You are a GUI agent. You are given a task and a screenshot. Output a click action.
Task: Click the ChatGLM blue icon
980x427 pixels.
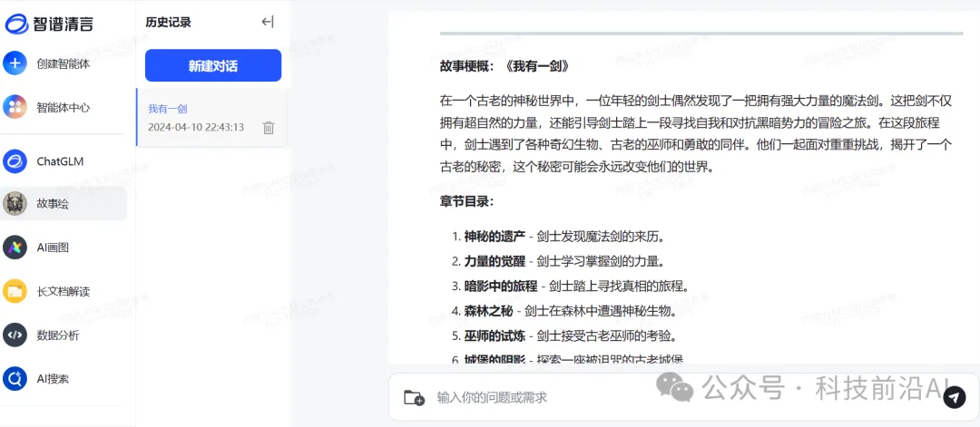click(x=15, y=161)
